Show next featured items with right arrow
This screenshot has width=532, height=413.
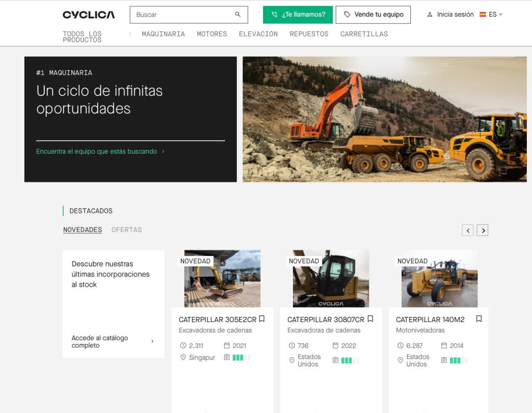coord(483,231)
